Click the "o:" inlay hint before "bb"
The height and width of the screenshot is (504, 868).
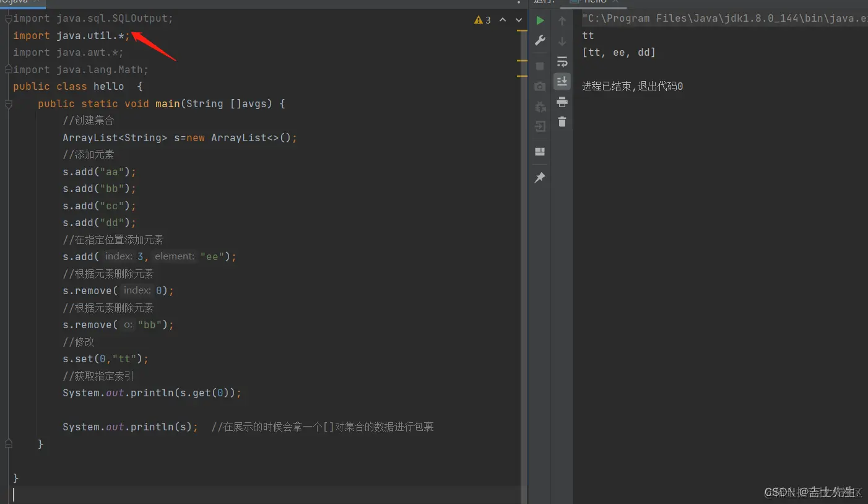tap(128, 324)
